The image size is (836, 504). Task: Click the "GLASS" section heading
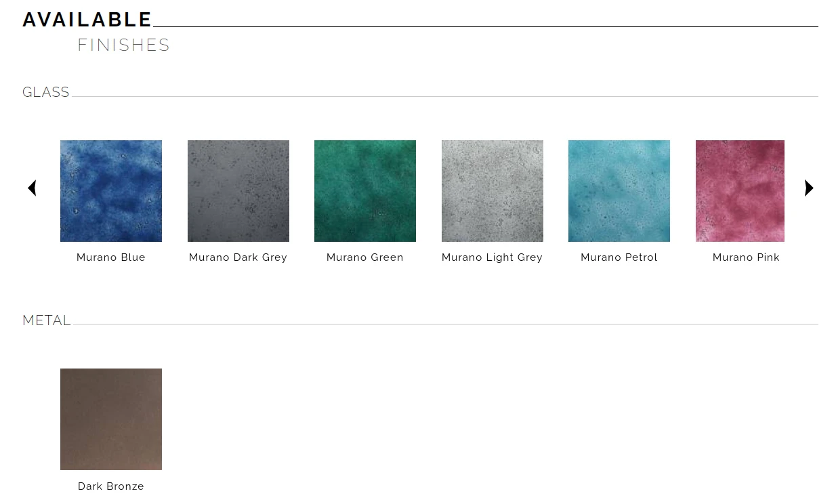(46, 92)
